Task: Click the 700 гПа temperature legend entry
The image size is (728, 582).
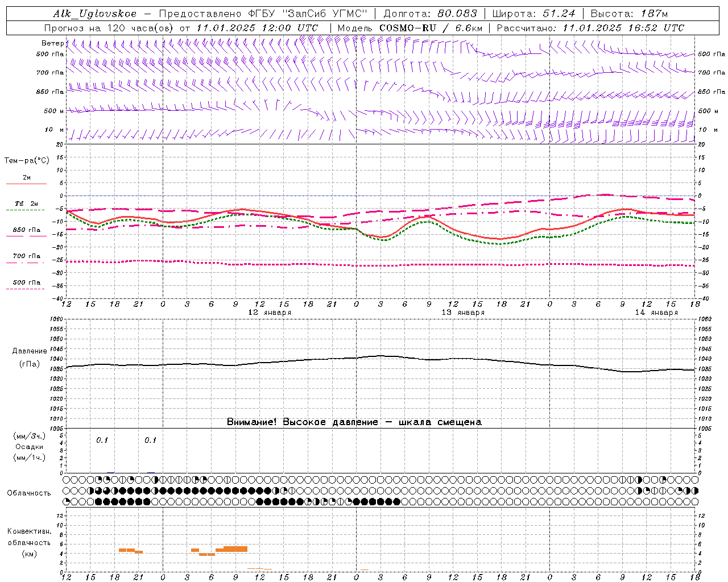Action: pyautogui.click(x=27, y=256)
